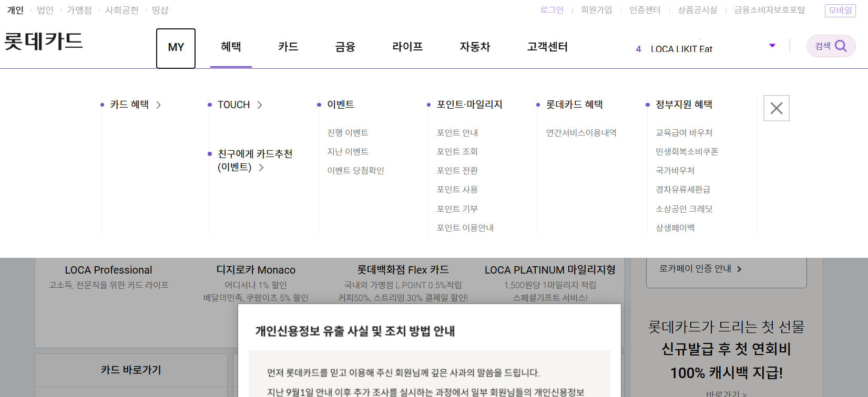Open the 금융 menu
Image resolution: width=868 pixels, height=397 pixels.
345,47
